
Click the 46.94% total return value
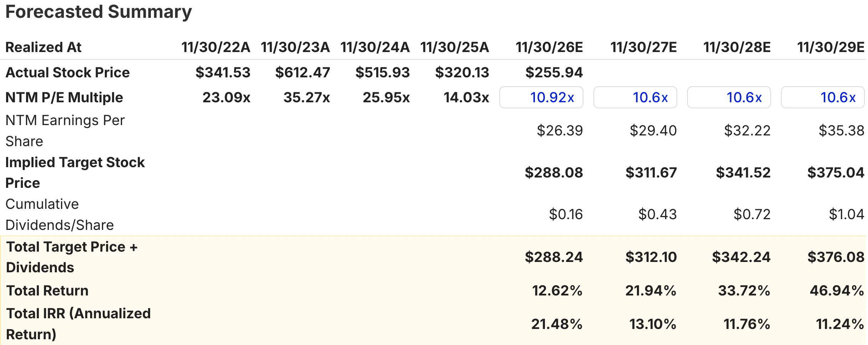[837, 290]
